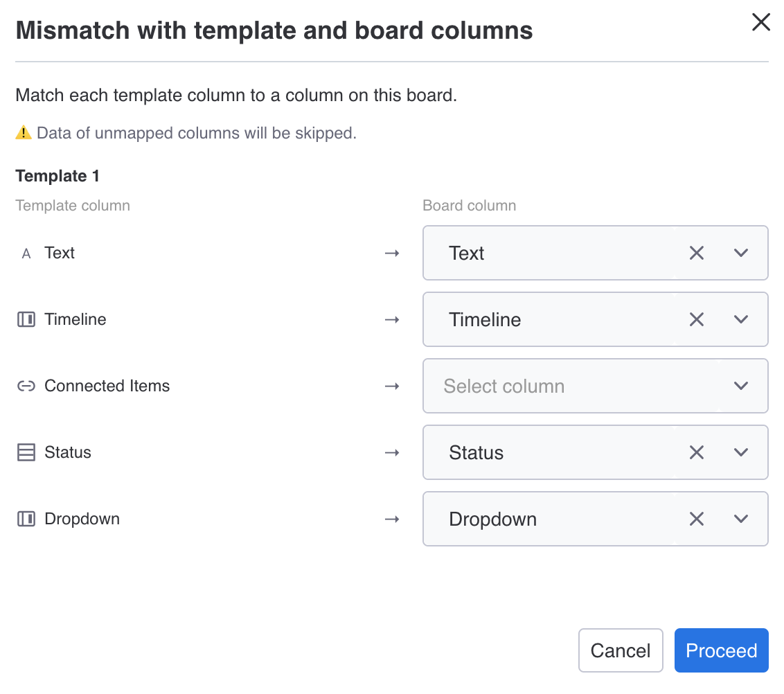
Task: Clear the Text board column selection
Action: point(697,253)
